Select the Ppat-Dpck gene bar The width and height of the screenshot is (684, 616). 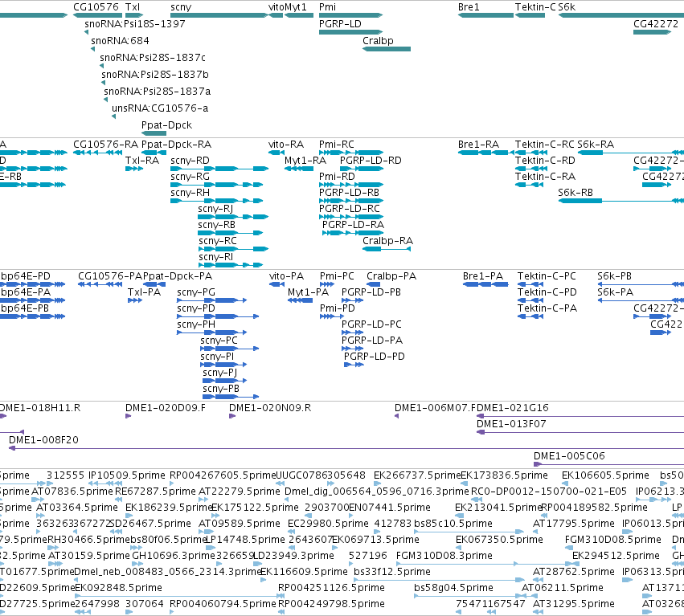(154, 133)
